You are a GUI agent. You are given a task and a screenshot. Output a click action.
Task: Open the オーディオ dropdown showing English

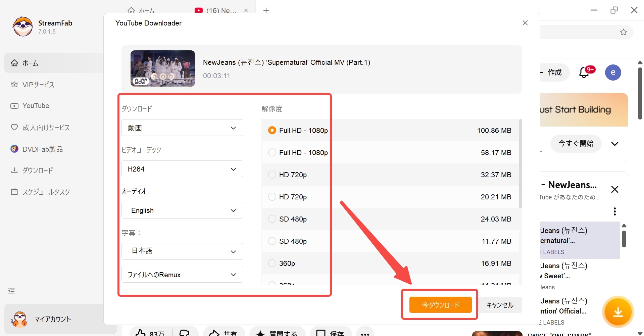pos(182,210)
